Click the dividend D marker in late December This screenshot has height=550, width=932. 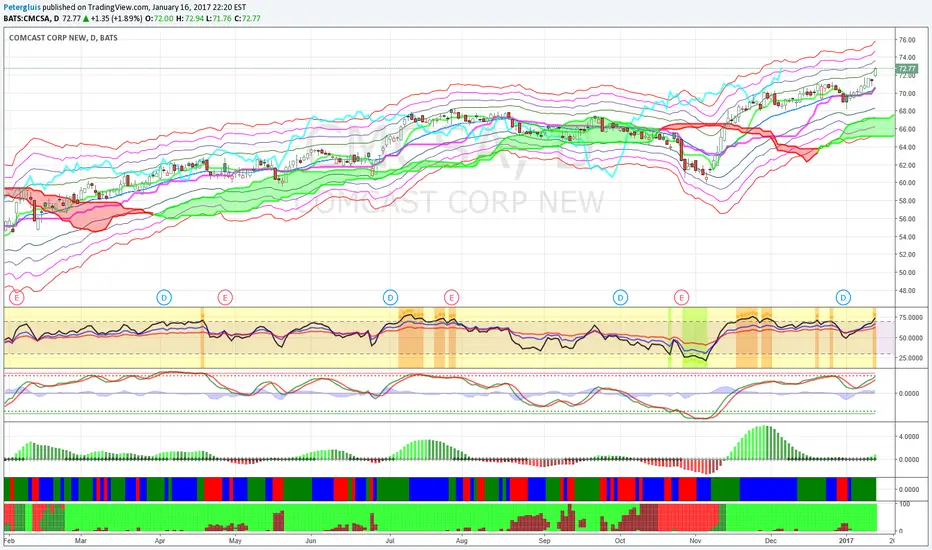pyautogui.click(x=843, y=297)
